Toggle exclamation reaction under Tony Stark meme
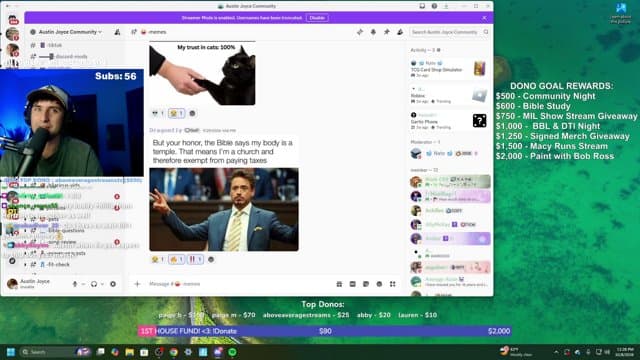This screenshot has height=360, width=640. click(195, 259)
